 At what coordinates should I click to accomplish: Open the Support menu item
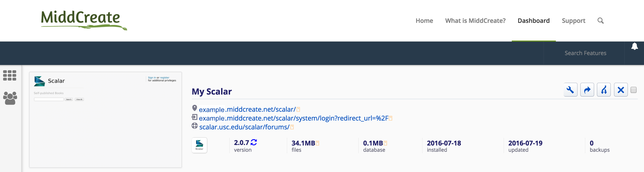pyautogui.click(x=573, y=21)
